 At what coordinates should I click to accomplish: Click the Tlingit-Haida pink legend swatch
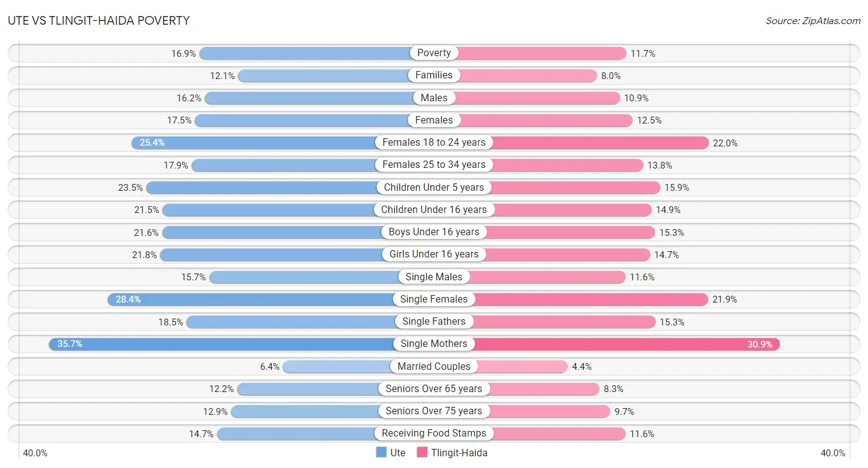click(x=422, y=453)
